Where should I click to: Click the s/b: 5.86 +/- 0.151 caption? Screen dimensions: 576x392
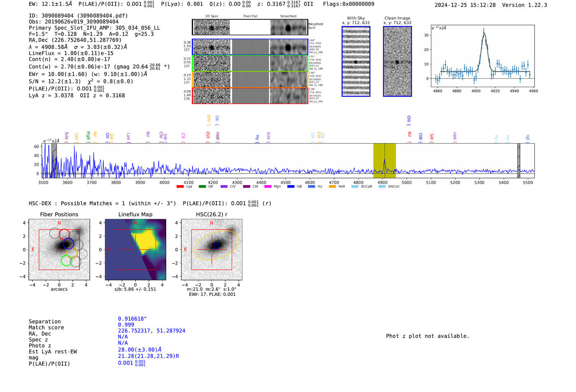tap(135, 289)
